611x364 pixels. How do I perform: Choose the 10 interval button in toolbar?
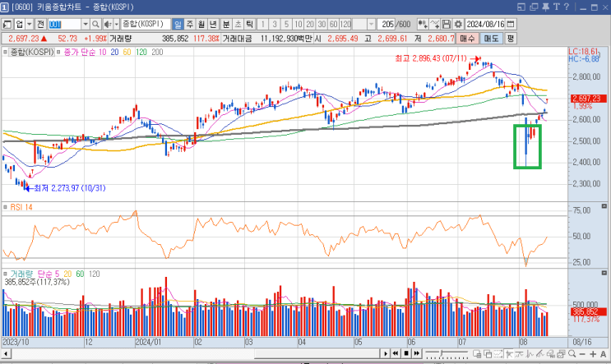298,24
